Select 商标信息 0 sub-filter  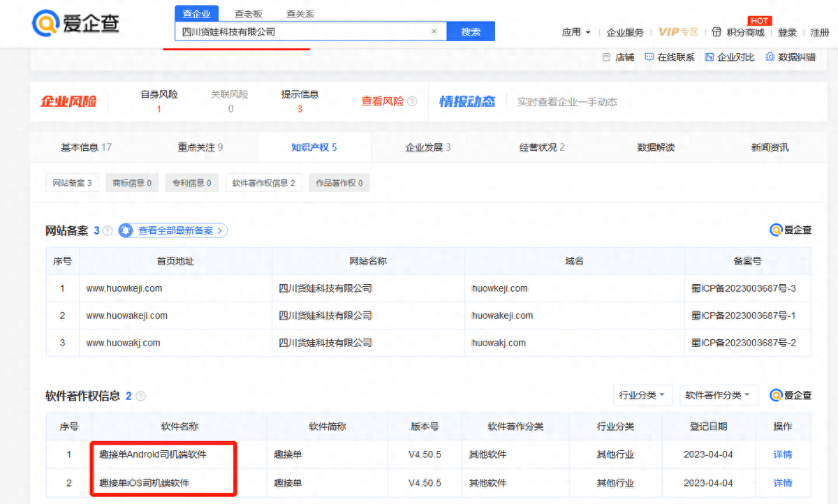click(133, 183)
